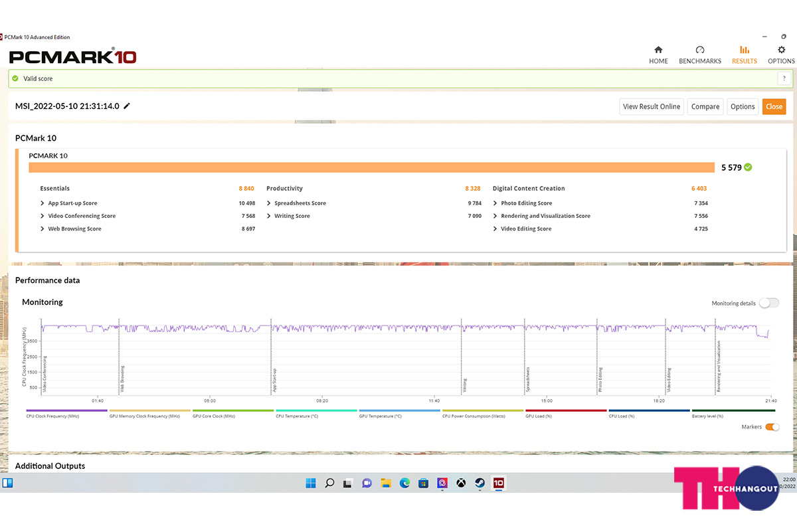Click the help question mark button
The image size is (797, 532).
click(783, 78)
